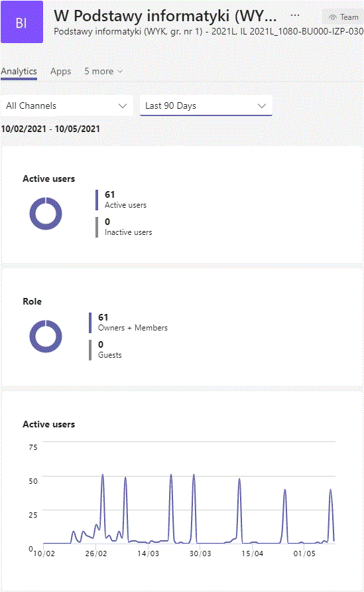Click the purple Owners + Members legend bar
This screenshot has height=592, width=364.
(90, 323)
